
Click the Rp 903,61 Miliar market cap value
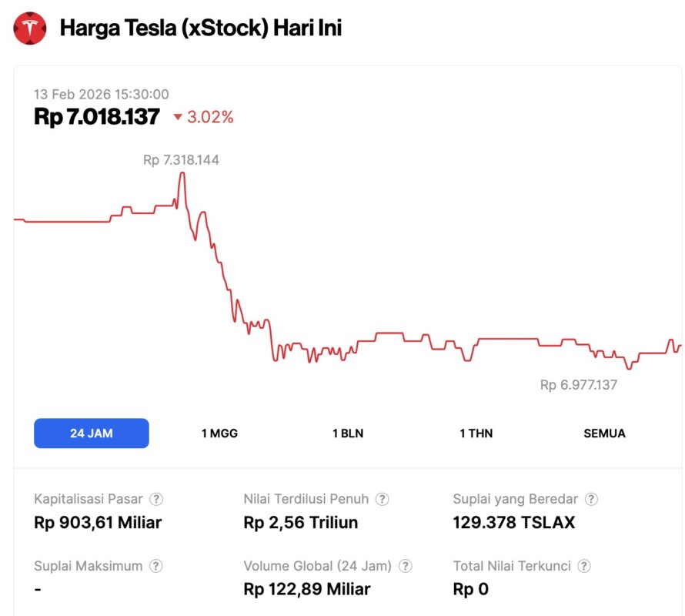point(98,523)
